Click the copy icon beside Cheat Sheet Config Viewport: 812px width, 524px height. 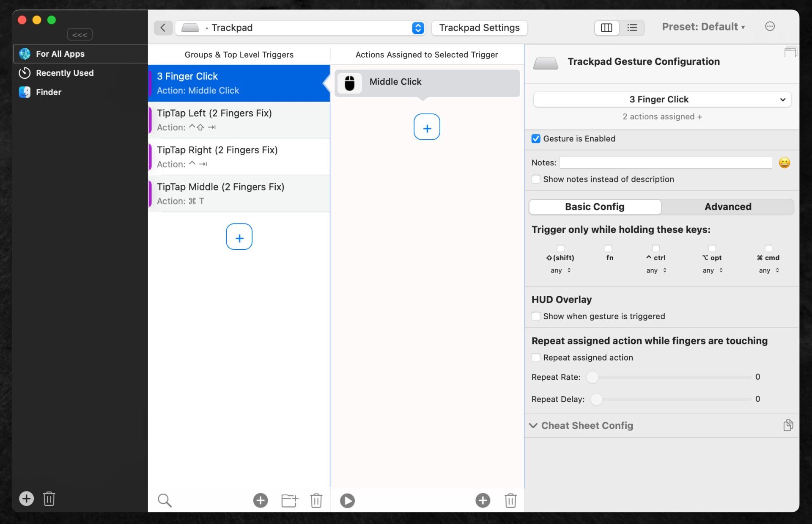point(788,425)
